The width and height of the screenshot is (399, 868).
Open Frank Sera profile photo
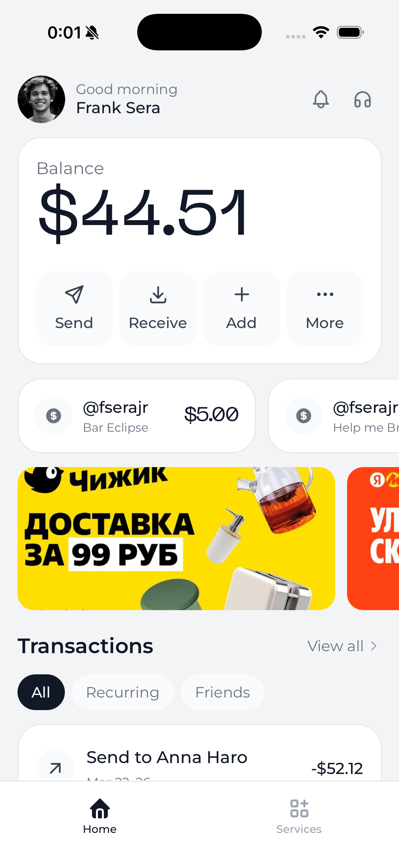point(41,99)
